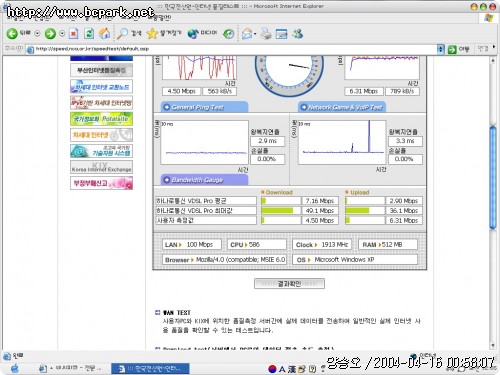
Task: Open the Potalsite banner link
Action: click(101, 119)
